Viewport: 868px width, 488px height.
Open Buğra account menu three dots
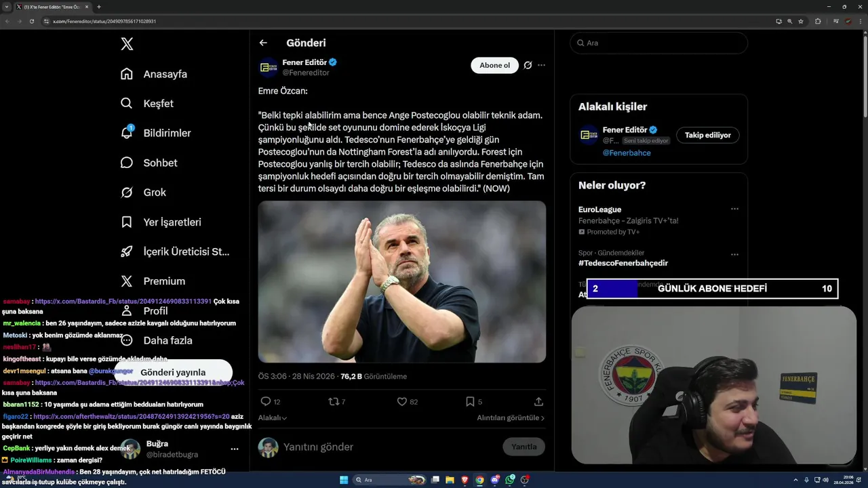click(235, 449)
